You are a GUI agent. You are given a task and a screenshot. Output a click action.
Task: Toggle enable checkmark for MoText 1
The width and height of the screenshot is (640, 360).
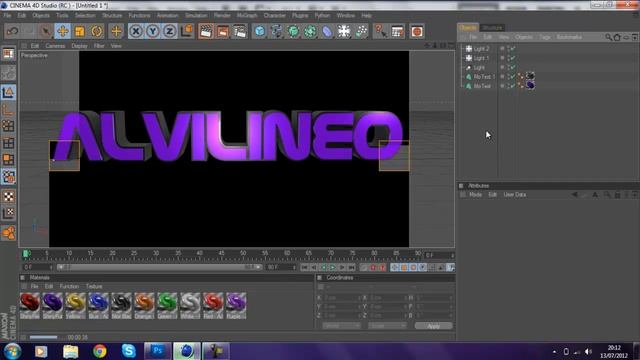click(x=512, y=77)
